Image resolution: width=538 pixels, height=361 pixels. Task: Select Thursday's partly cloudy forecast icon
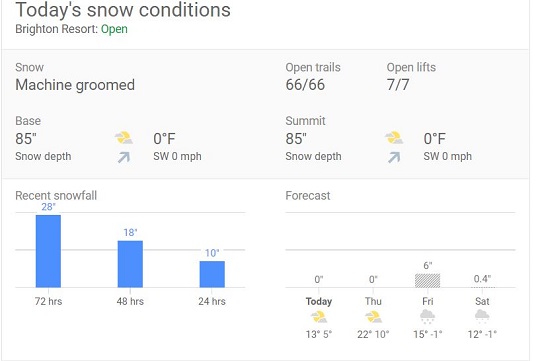(373, 316)
